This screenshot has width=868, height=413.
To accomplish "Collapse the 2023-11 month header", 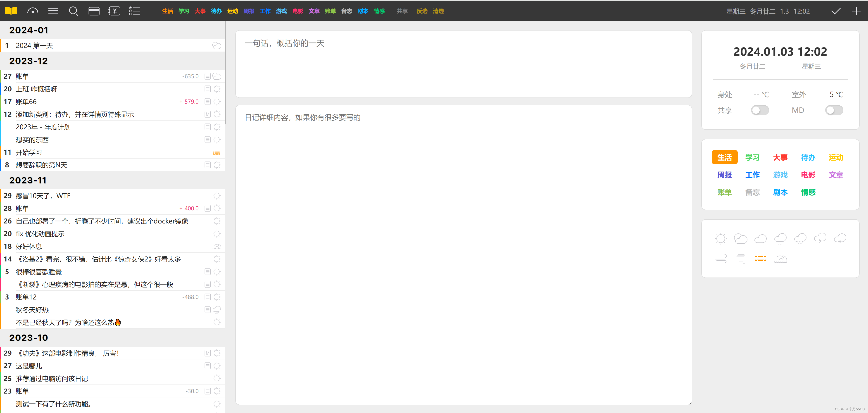I will point(28,180).
